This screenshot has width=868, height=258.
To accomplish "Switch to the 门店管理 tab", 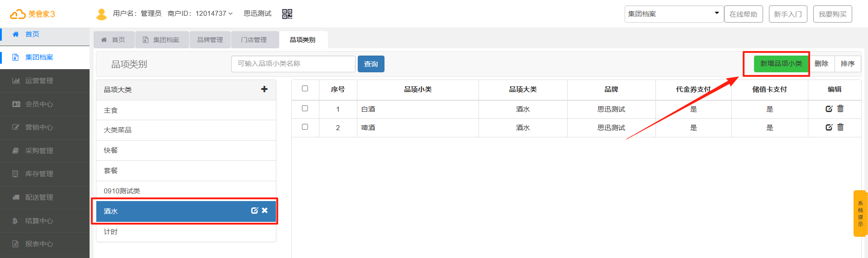I will [x=254, y=40].
